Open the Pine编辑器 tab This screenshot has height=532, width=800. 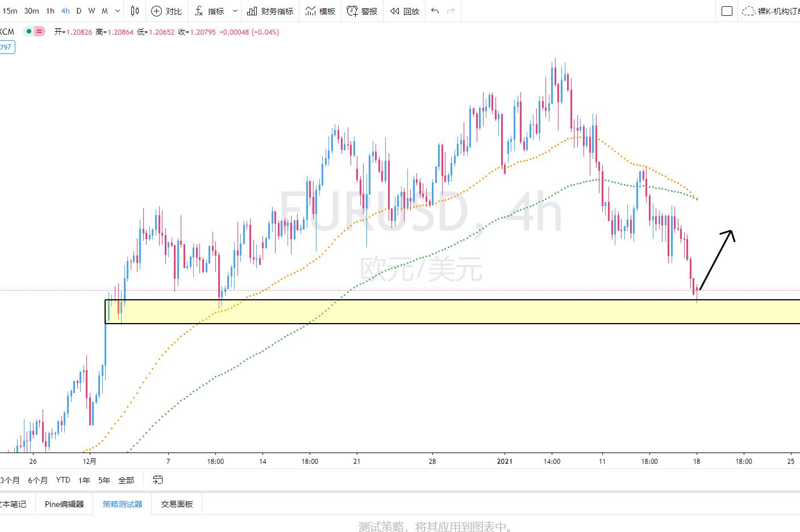[64, 504]
